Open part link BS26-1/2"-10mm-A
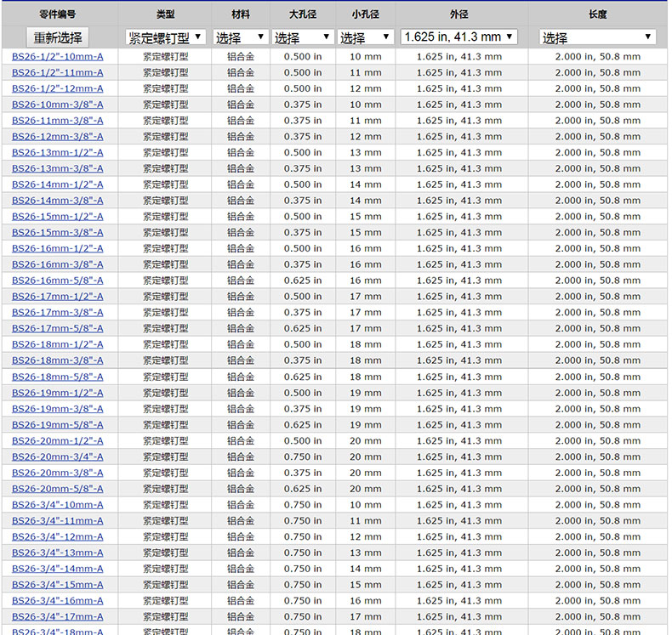672x635 pixels. point(58,57)
